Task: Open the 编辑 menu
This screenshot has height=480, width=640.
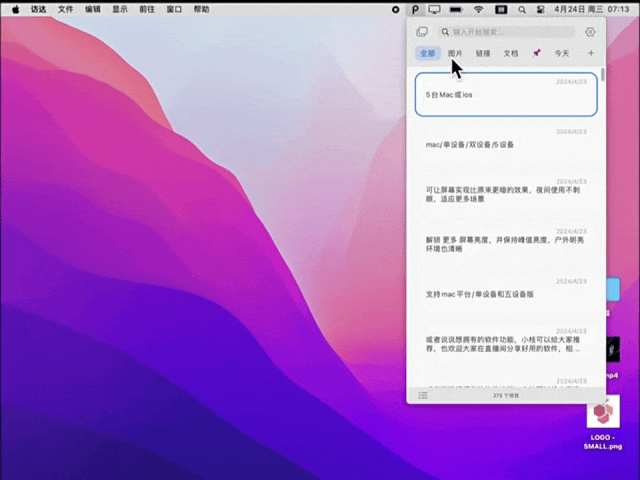Action: [93, 9]
